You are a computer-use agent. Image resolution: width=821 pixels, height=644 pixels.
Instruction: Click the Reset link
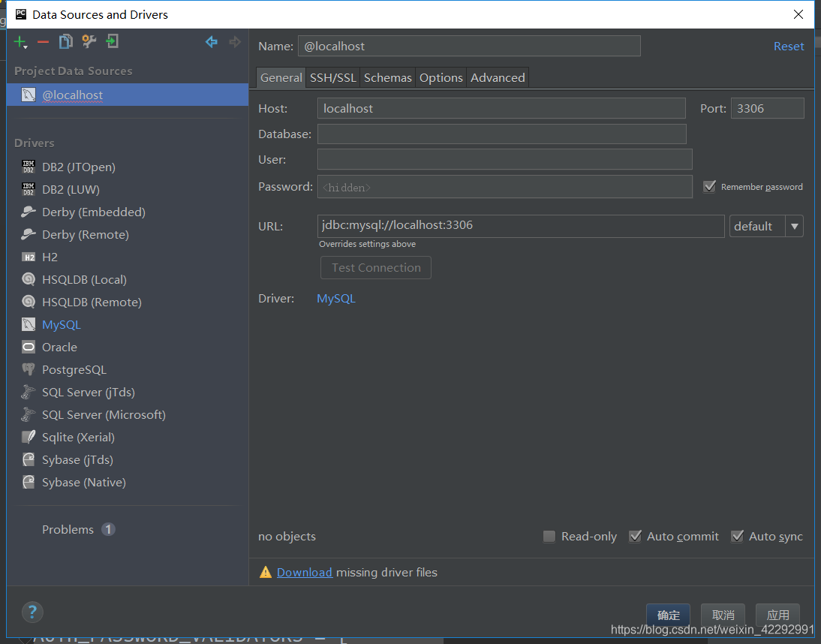click(789, 46)
